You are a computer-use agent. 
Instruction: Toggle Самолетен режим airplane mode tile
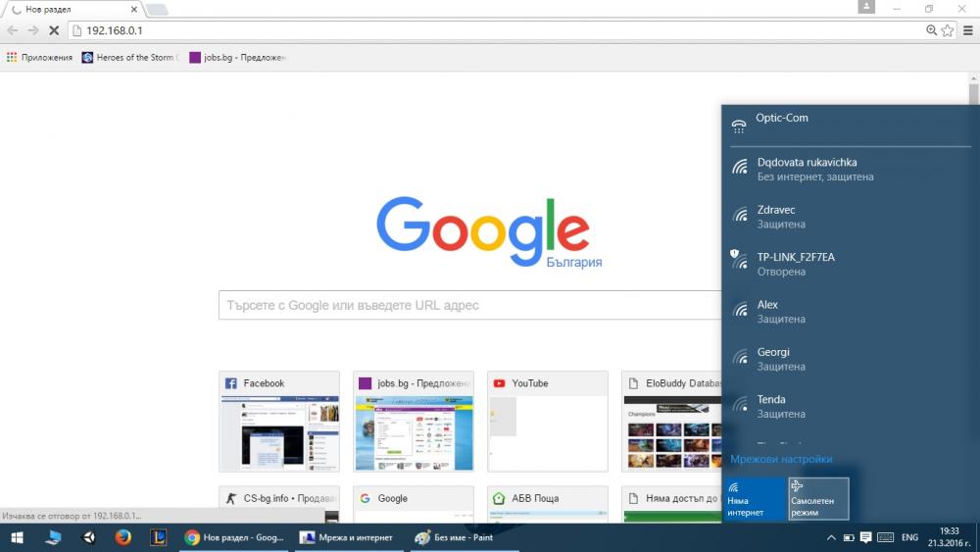click(x=818, y=499)
